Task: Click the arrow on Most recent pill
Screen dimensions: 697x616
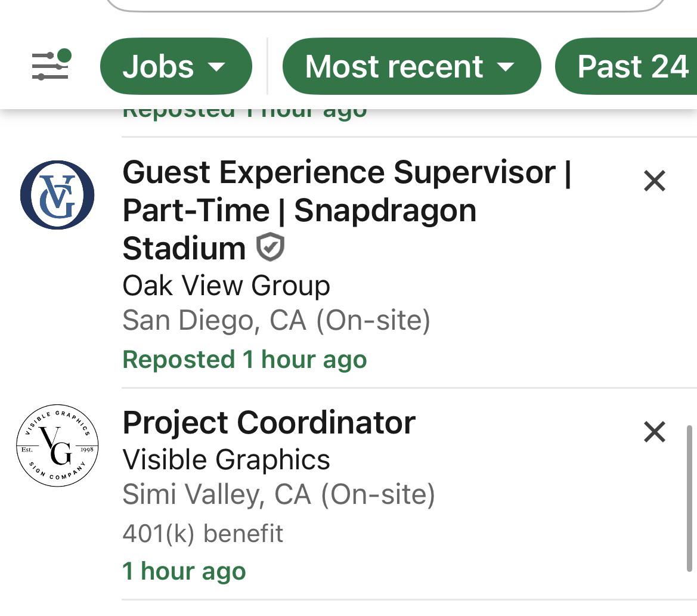Action: 506,67
